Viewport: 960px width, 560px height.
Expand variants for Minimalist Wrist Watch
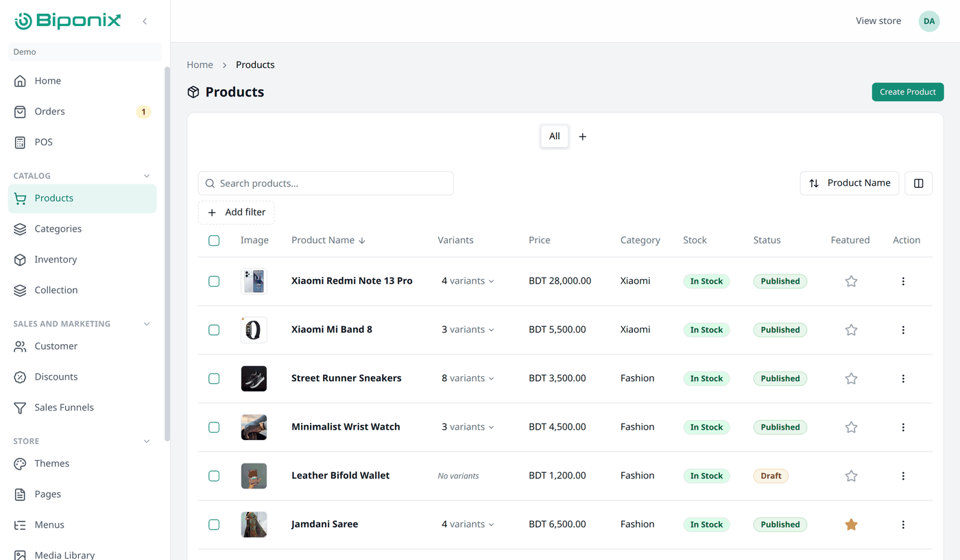point(468,427)
